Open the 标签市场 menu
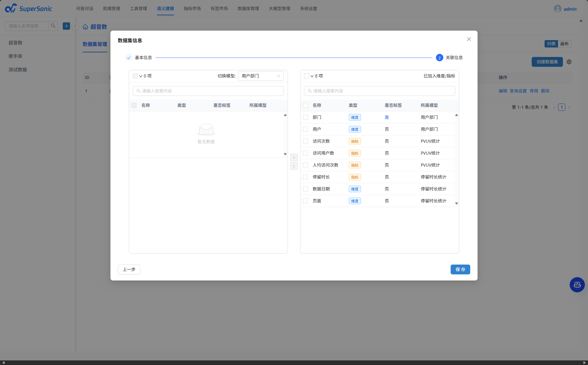588x365 pixels. [219, 9]
